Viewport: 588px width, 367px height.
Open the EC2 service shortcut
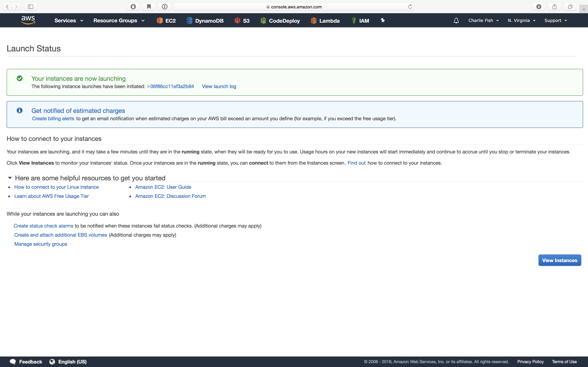point(166,20)
